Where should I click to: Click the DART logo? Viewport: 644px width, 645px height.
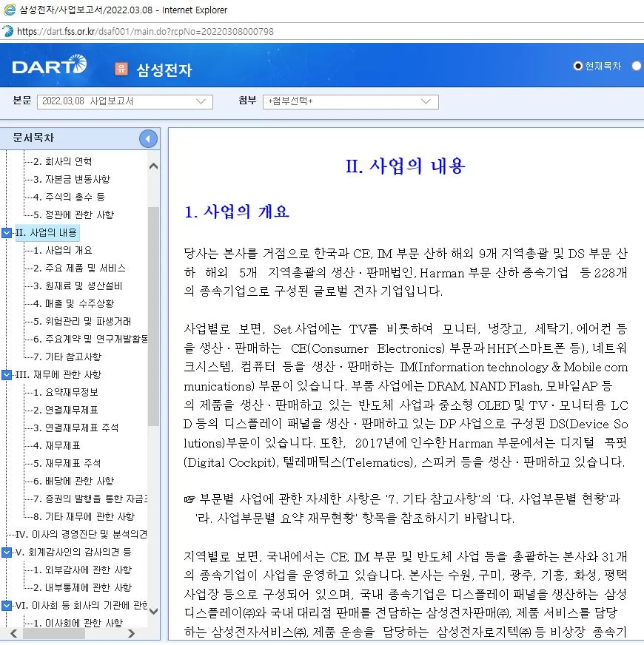[x=50, y=65]
